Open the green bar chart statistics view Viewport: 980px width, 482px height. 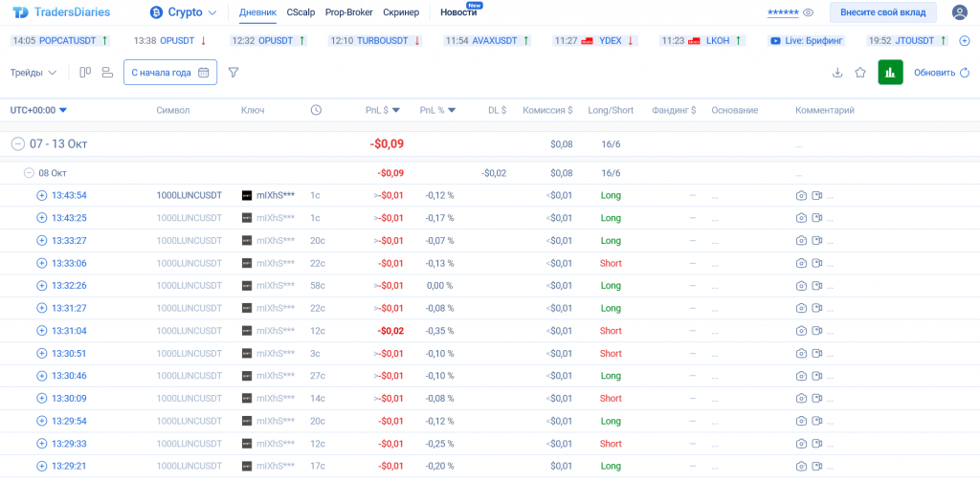(890, 73)
